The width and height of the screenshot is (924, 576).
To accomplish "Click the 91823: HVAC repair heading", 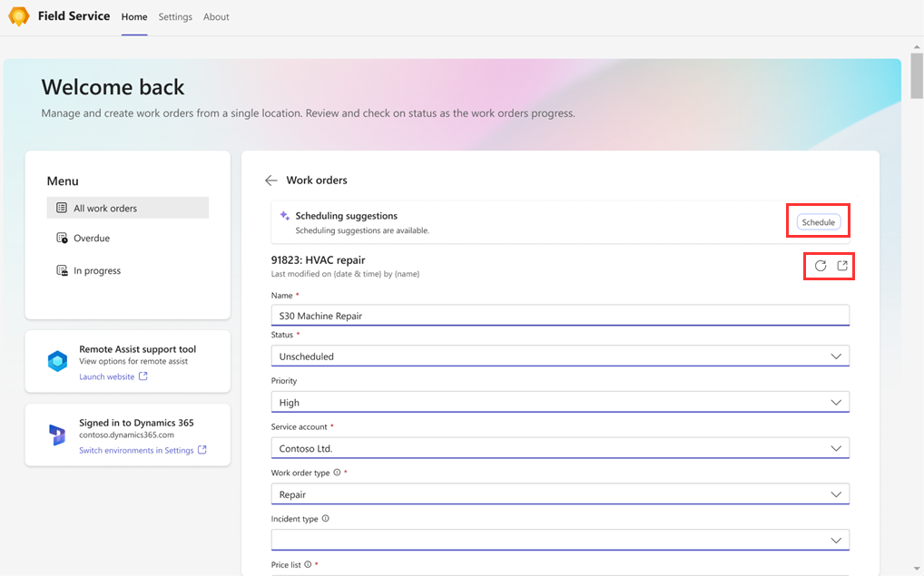I will 319,260.
